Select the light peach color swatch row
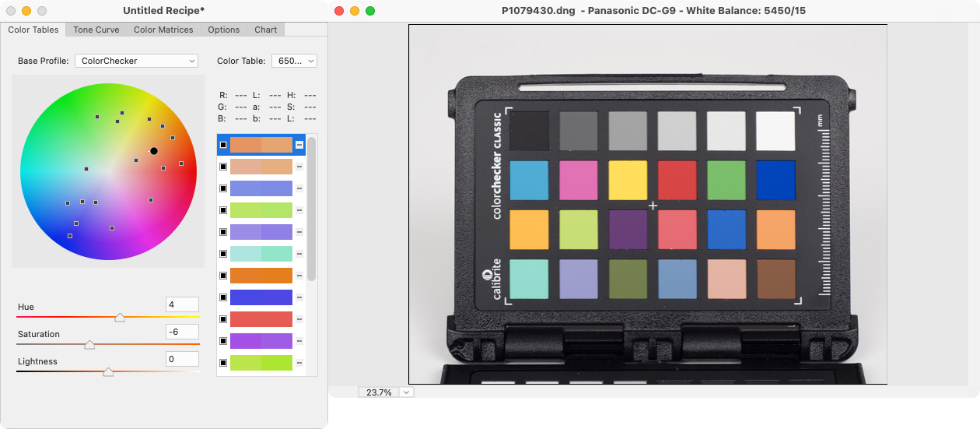 [x=261, y=167]
